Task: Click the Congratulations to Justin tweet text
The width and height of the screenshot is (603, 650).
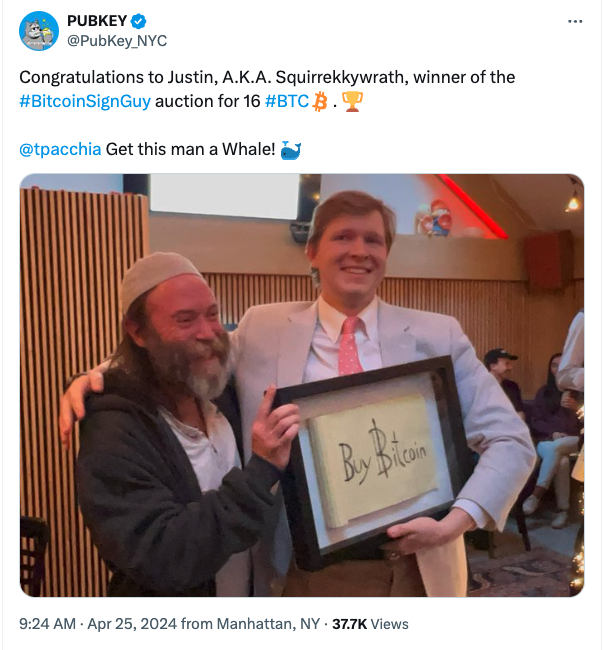Action: pyautogui.click(x=267, y=78)
